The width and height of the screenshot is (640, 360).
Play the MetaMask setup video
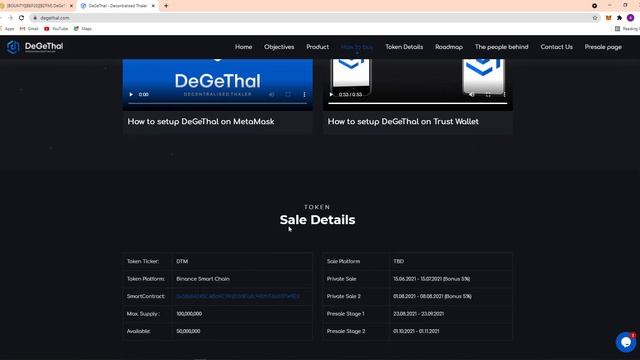[x=131, y=94]
